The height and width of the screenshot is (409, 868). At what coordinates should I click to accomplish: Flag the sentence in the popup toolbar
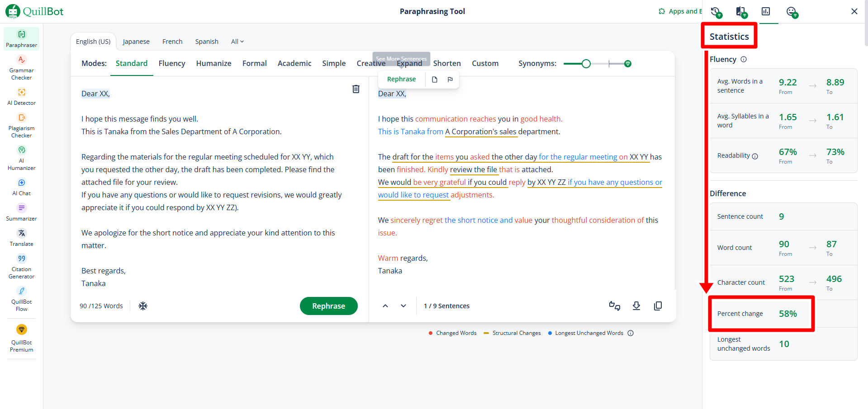coord(450,80)
